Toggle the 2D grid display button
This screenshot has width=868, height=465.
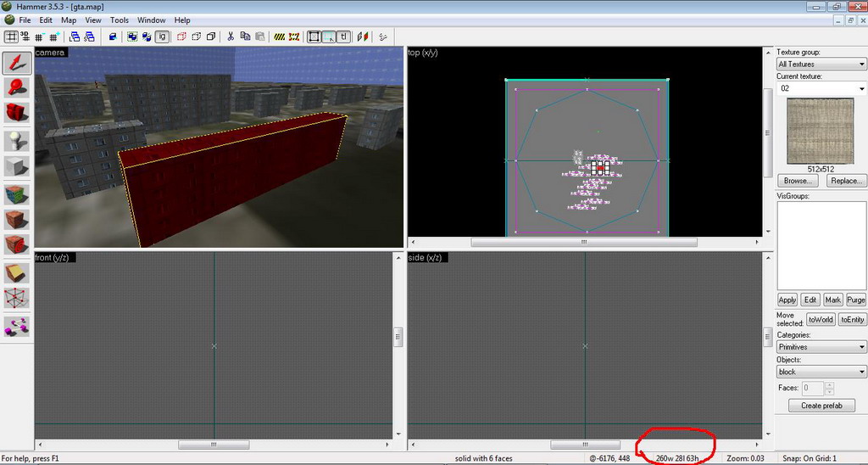(11, 36)
